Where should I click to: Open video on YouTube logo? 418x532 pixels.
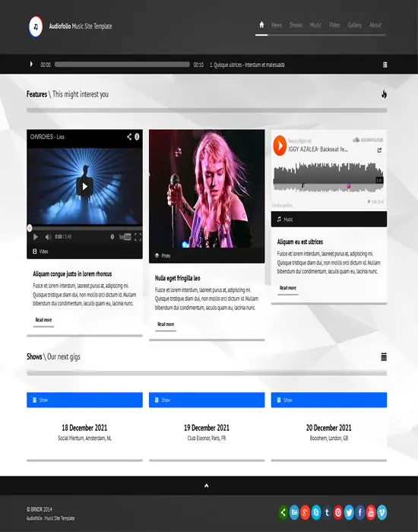(125, 237)
